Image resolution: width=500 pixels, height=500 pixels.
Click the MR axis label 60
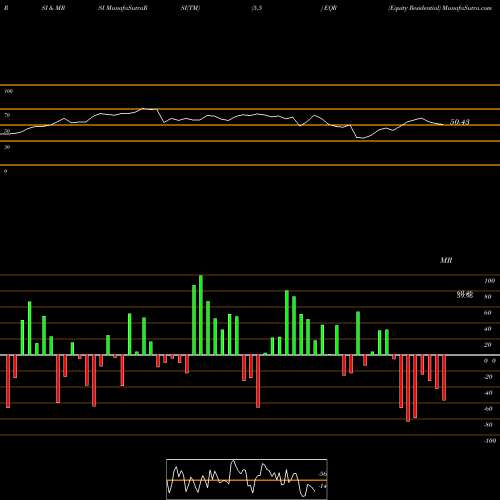487,313
